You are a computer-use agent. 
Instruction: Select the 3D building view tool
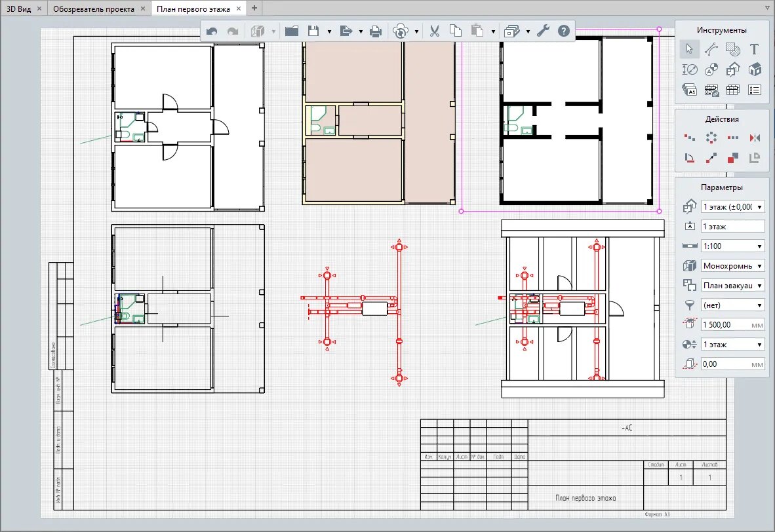click(x=754, y=69)
